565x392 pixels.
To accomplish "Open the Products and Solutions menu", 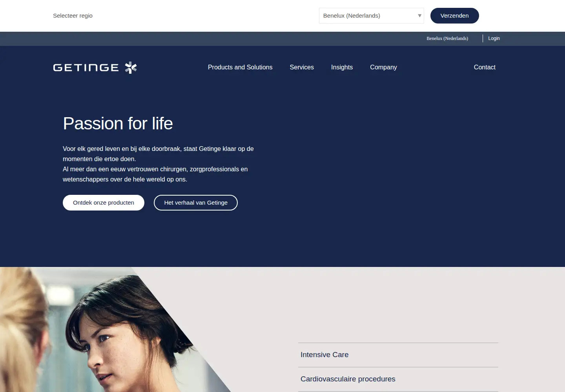I will [240, 67].
